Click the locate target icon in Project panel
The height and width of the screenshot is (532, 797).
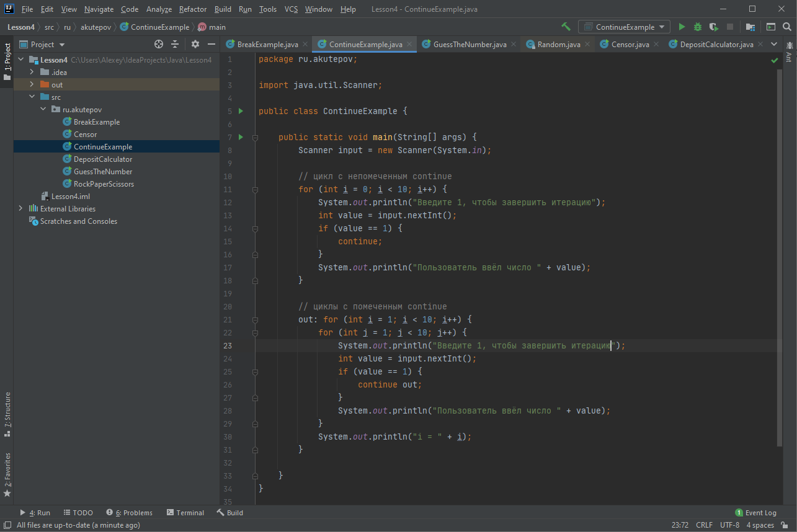coord(159,44)
